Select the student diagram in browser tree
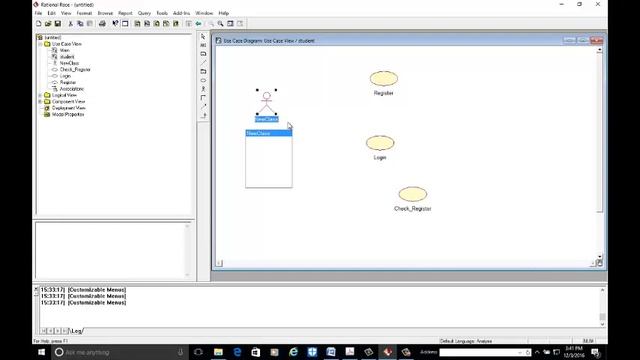Screen dimensions: 640x360 point(67,57)
